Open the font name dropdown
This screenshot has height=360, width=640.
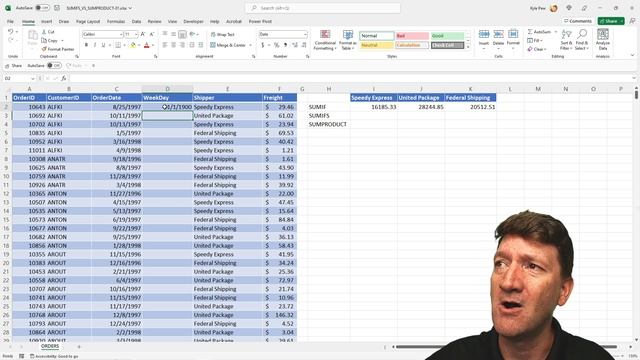click(121, 34)
